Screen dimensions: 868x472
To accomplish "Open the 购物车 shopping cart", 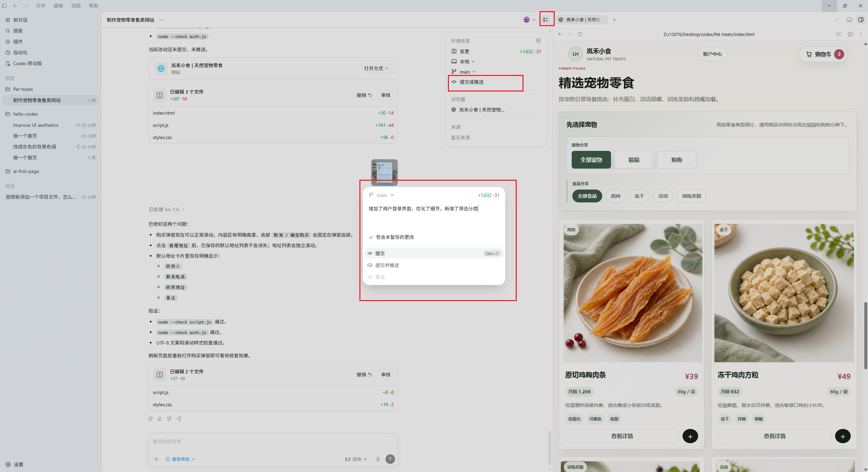I will pyautogui.click(x=823, y=54).
